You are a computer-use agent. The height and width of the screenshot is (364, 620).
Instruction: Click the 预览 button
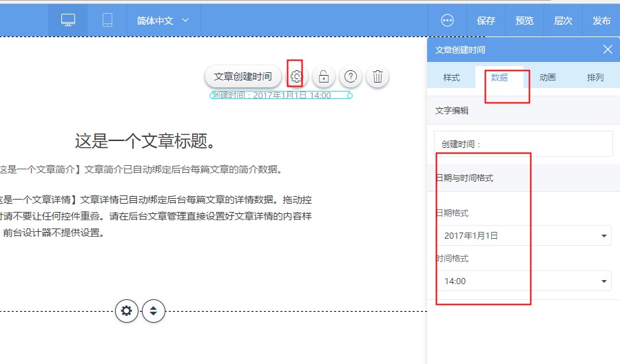pos(525,21)
